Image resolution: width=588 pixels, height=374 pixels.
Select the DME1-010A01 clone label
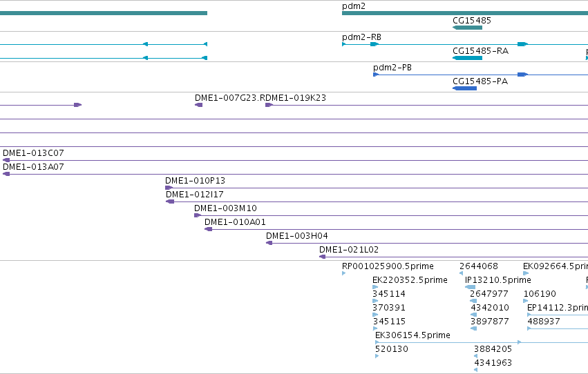click(235, 222)
